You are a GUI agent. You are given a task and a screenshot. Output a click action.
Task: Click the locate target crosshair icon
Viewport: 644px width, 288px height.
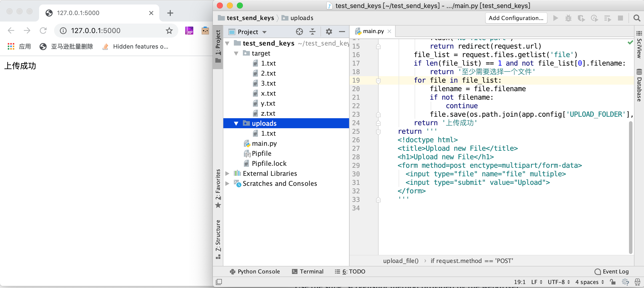[x=299, y=32]
